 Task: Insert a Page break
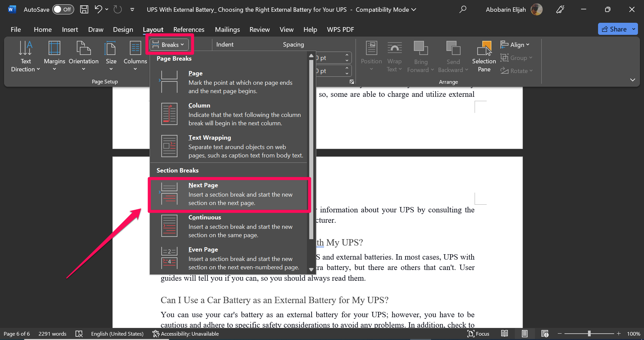pyautogui.click(x=228, y=82)
